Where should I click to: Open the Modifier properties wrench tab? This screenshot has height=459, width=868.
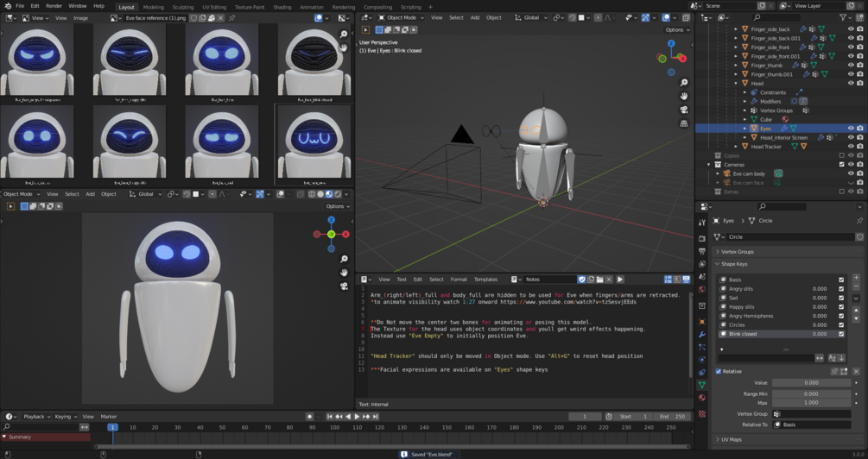click(x=702, y=335)
